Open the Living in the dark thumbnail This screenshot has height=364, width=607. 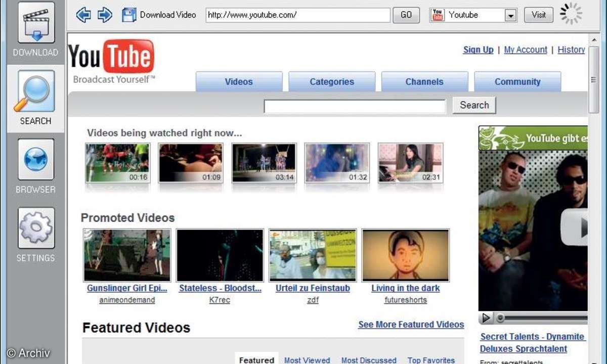(x=405, y=255)
